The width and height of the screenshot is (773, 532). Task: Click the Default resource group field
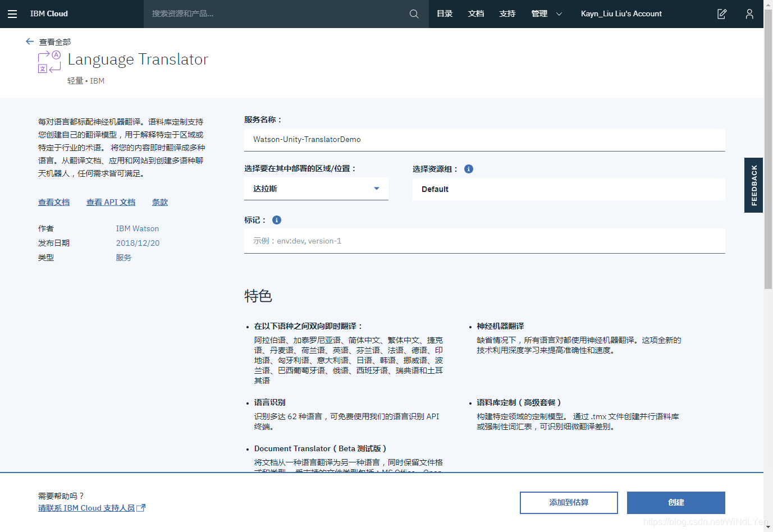[569, 189]
